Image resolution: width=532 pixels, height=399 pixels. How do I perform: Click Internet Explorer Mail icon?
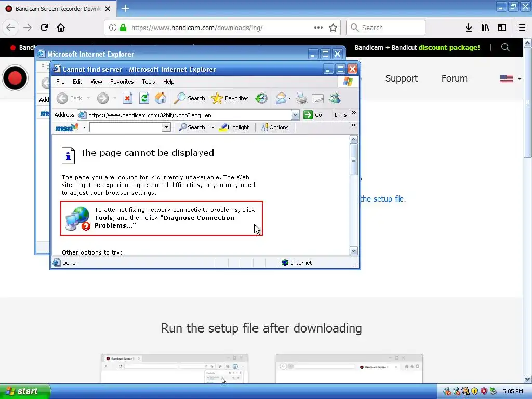281,98
